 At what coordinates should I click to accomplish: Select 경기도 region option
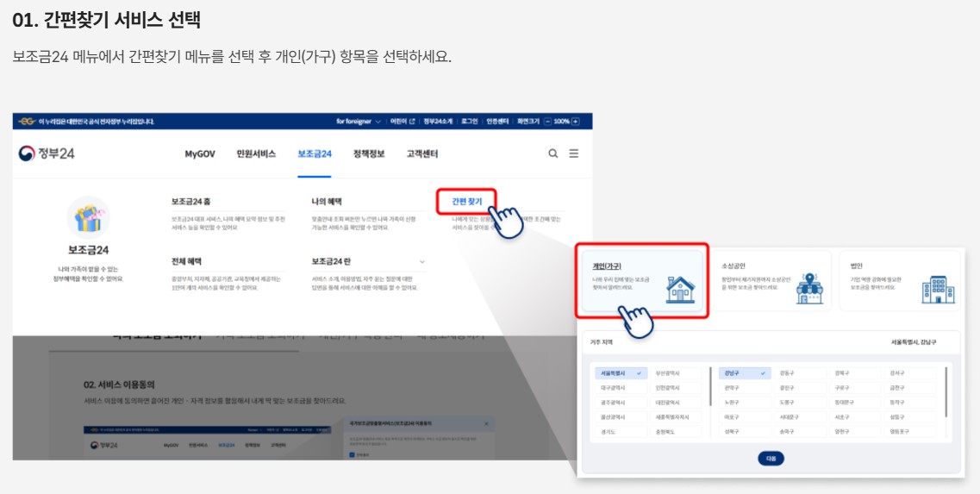coord(621,431)
